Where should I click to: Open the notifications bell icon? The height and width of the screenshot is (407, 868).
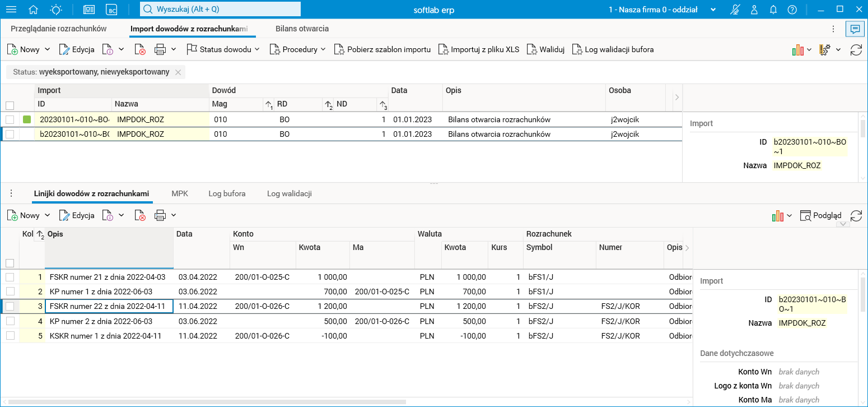click(773, 10)
